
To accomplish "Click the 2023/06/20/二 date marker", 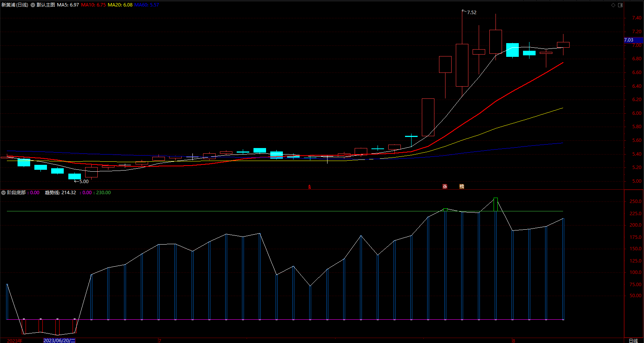I will point(60,340).
